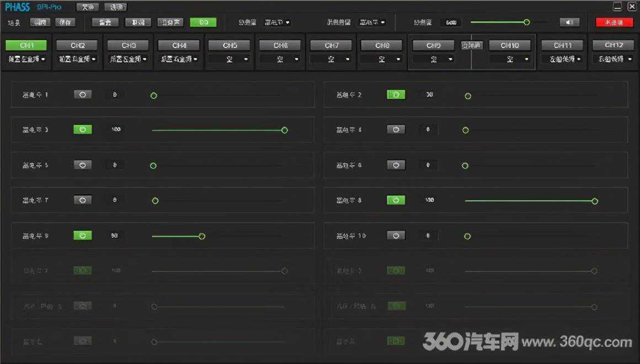Screen dimensions: 640x364
Task: Expand the dropdown under CH5
Action: coord(230,59)
